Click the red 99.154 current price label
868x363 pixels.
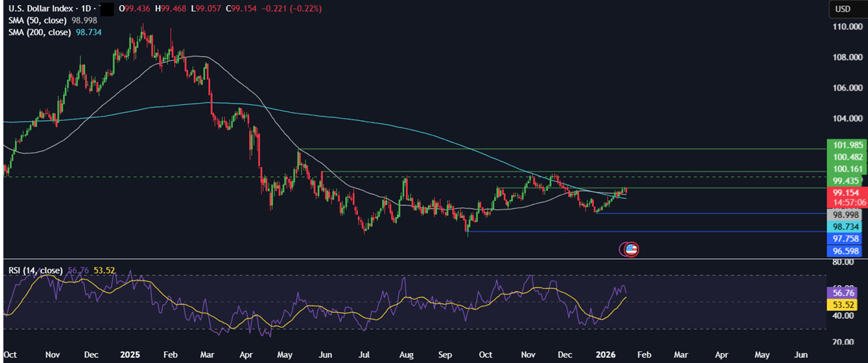845,192
